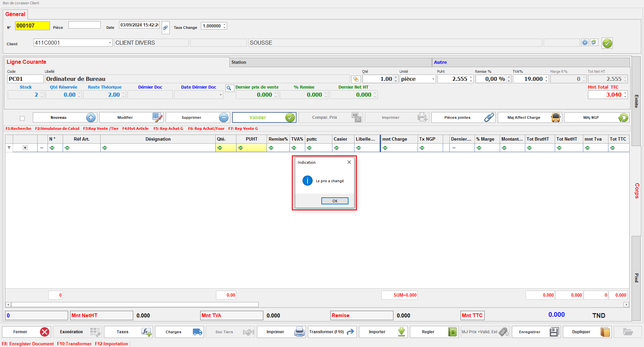The height and width of the screenshot is (347, 644).
Task: Adjust the Qté spinner arrows
Action: 396,79
